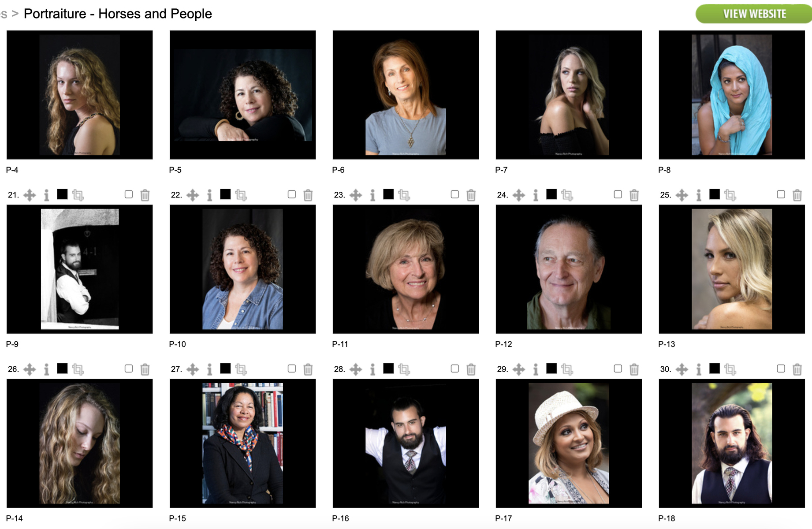
Task: Open the info icon for image 28
Action: click(x=372, y=369)
